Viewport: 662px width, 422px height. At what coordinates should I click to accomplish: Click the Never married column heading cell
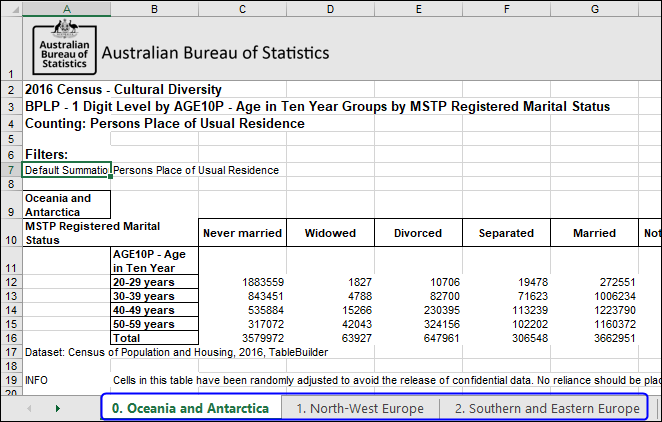[x=242, y=233]
